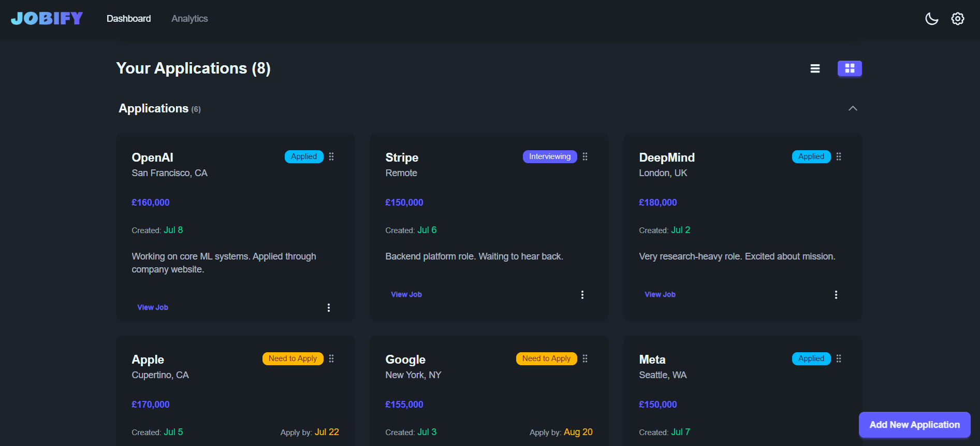Image resolution: width=980 pixels, height=446 pixels.
Task: Click Google company name
Action: click(x=405, y=359)
